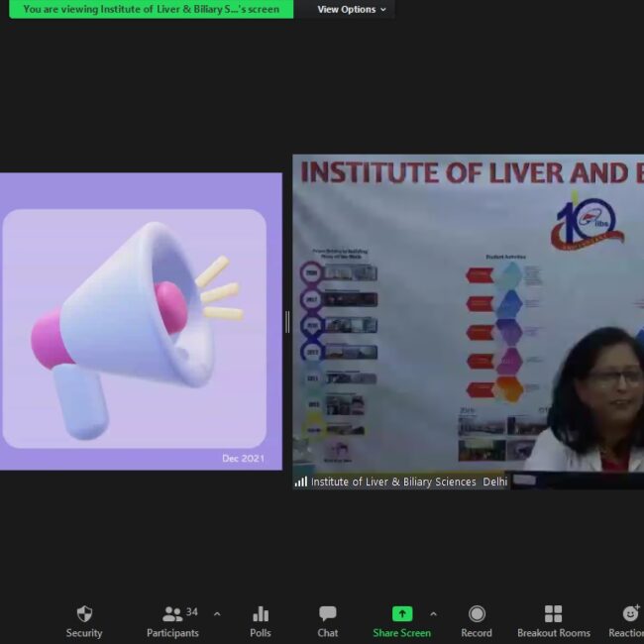Click the signal strength bars on the video

[301, 483]
